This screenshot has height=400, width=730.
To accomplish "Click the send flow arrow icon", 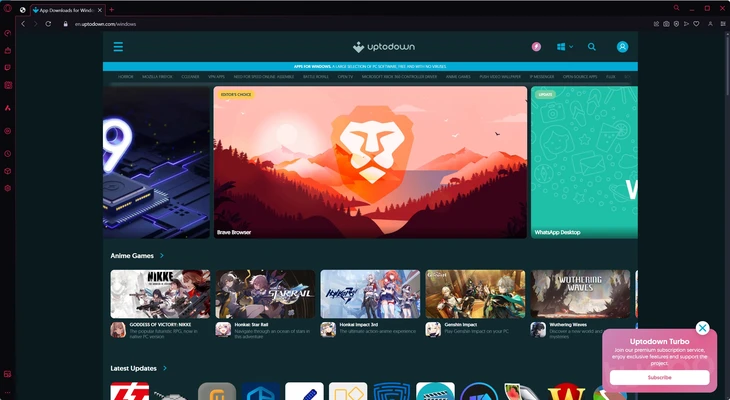I will click(x=686, y=24).
